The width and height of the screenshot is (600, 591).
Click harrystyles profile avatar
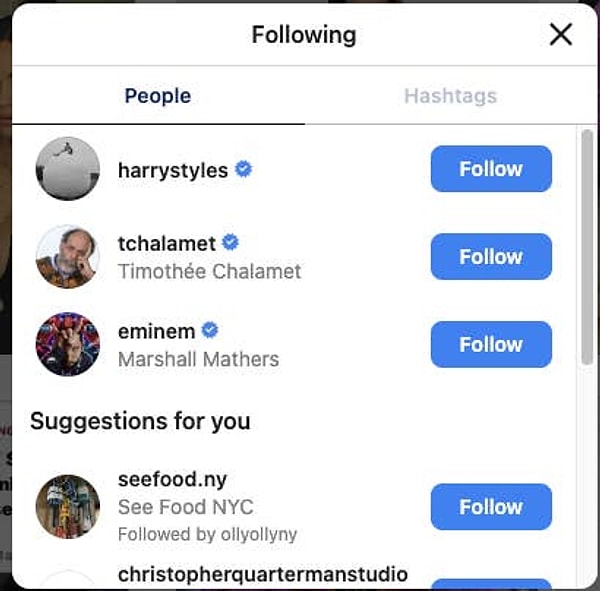tap(68, 169)
